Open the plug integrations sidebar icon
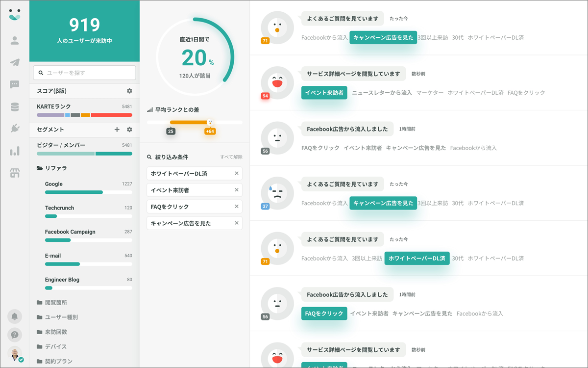The image size is (588, 368). coord(15,129)
